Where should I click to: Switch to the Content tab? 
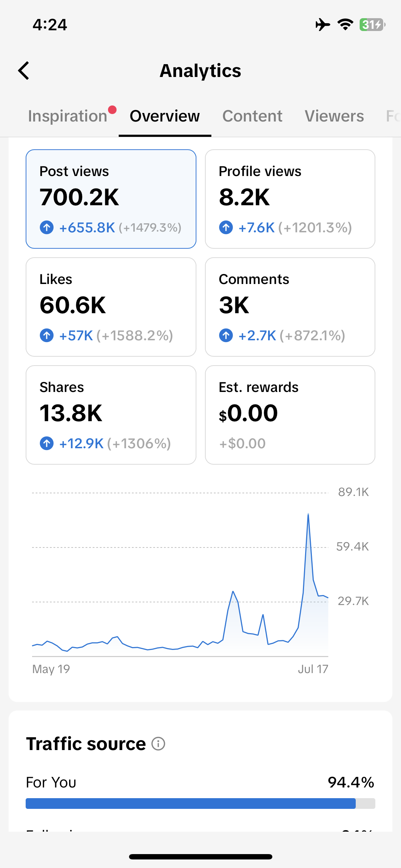tap(252, 116)
